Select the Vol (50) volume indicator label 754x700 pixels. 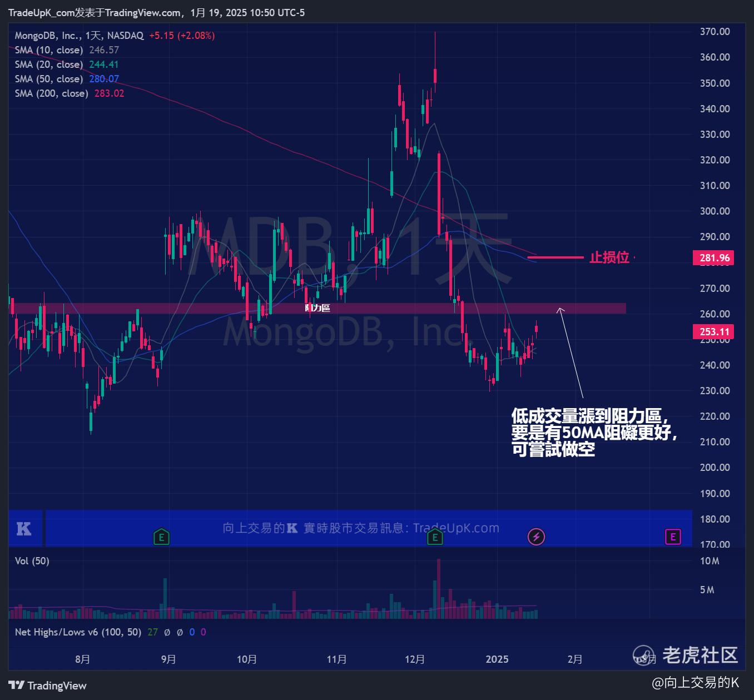point(32,561)
